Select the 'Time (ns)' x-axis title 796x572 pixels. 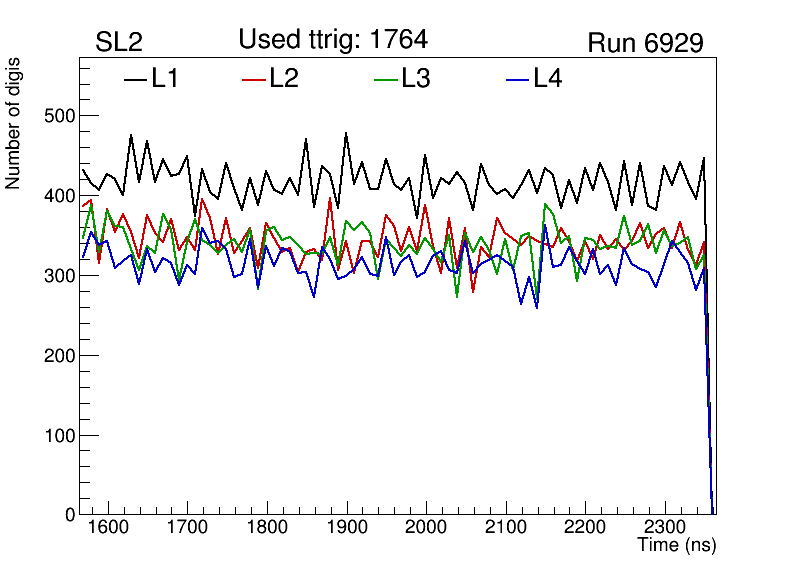click(677, 546)
